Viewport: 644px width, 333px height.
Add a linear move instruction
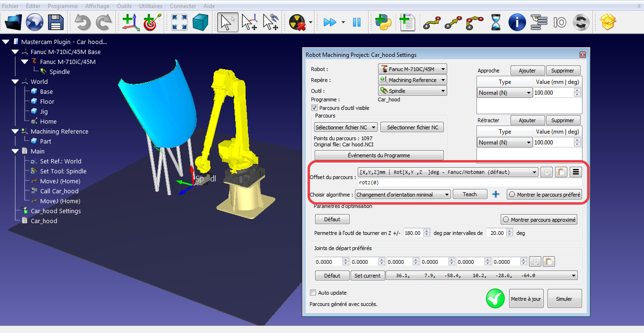pyautogui.click(x=453, y=22)
